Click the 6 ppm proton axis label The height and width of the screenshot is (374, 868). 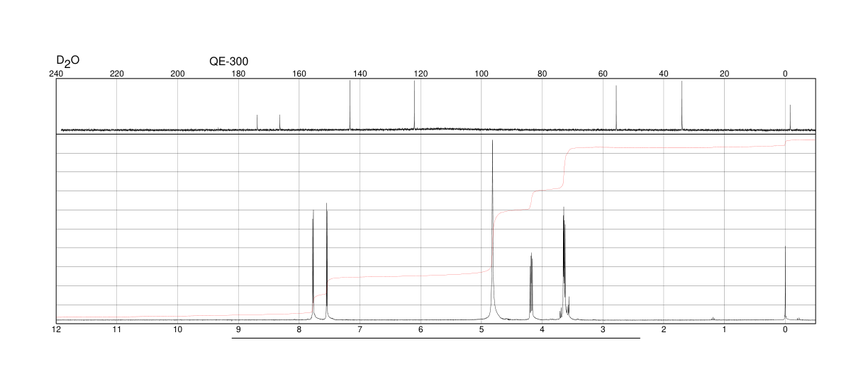(421, 330)
